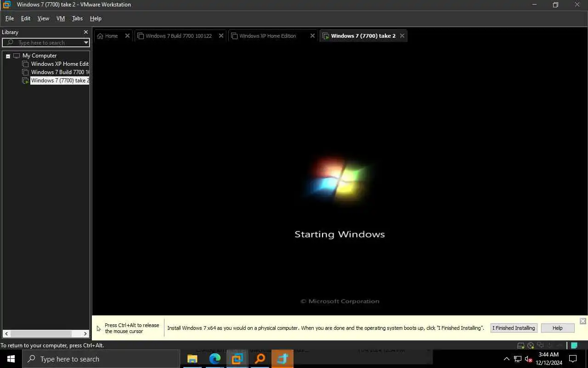588x368 pixels.
Task: Open the View menu
Action: pos(43,18)
